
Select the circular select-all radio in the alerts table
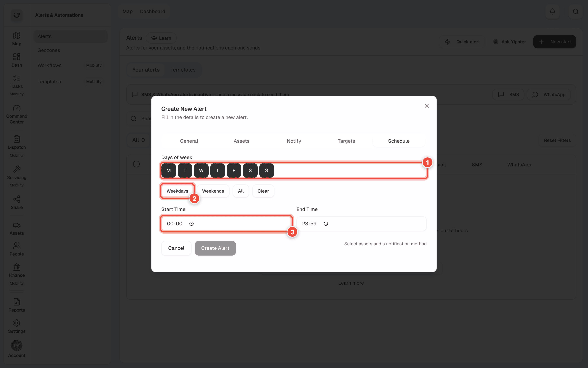[136, 164]
